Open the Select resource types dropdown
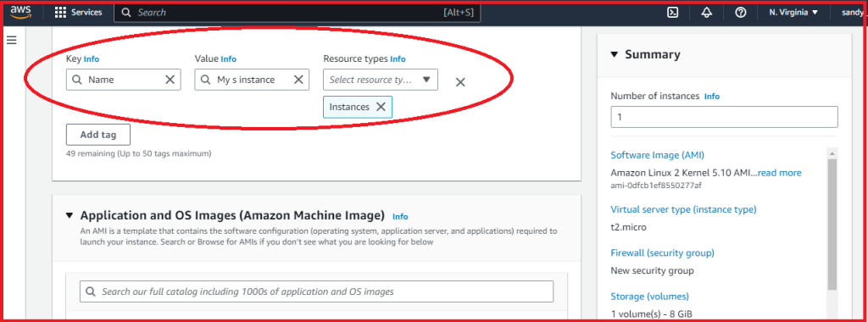The width and height of the screenshot is (868, 322). (381, 80)
